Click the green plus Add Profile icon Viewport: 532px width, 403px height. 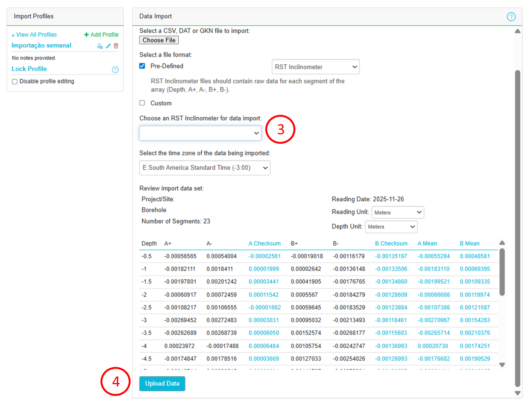(x=87, y=35)
